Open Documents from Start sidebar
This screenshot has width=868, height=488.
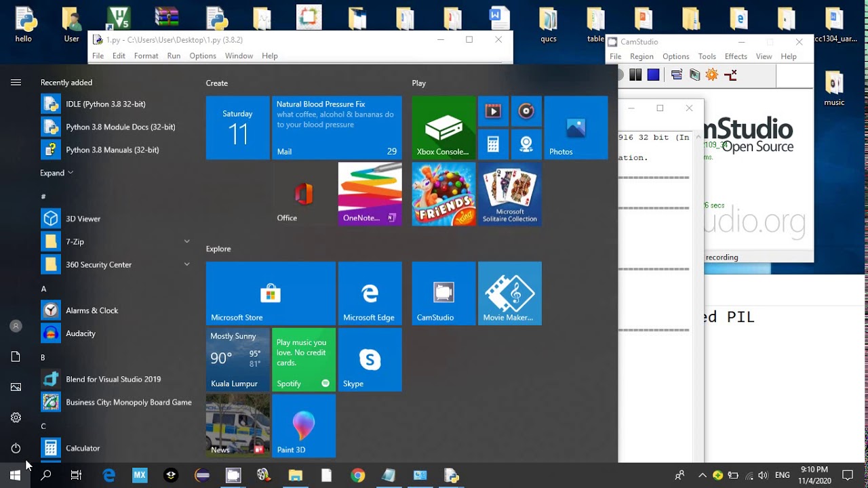(x=16, y=357)
